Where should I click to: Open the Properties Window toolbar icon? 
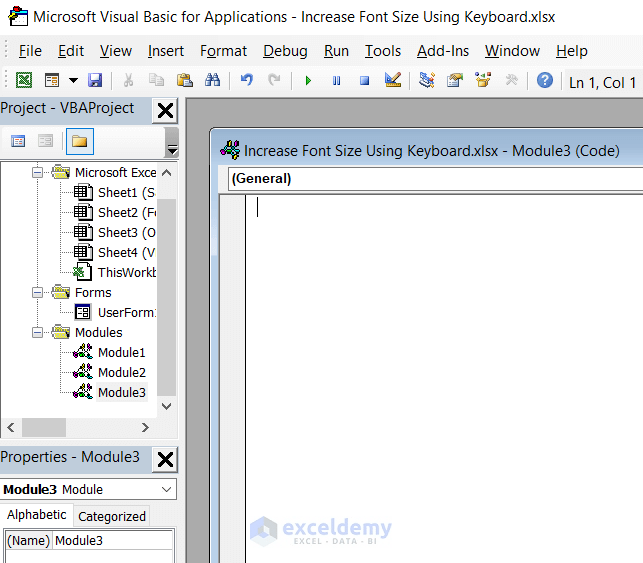coord(455,80)
